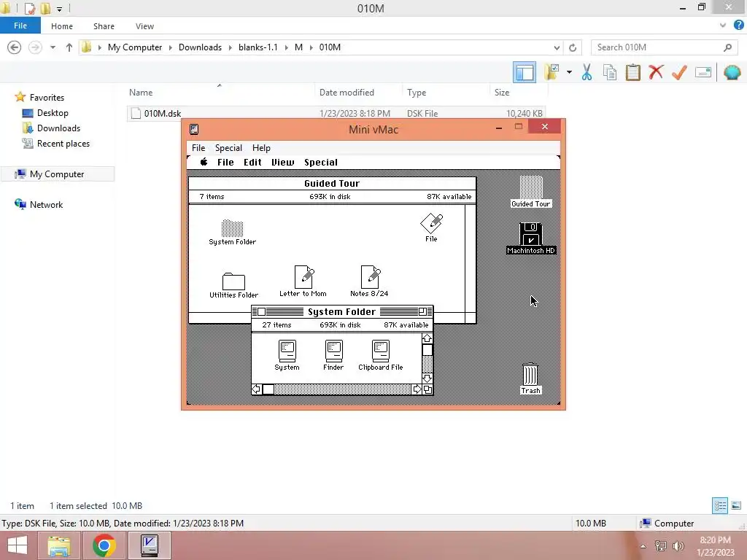The image size is (747, 560).
Task: Click System Folder scroll down arrow
Action: click(x=427, y=378)
